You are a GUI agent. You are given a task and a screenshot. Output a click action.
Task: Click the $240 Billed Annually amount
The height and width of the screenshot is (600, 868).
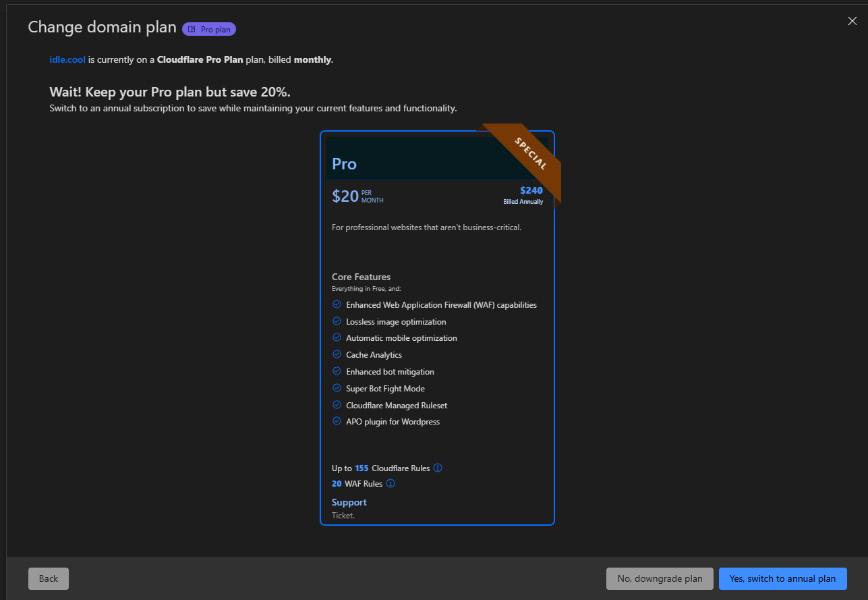tap(523, 195)
